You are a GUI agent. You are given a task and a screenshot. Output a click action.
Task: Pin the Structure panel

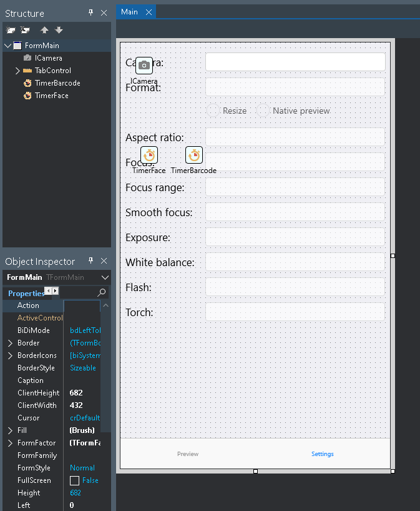(x=91, y=12)
